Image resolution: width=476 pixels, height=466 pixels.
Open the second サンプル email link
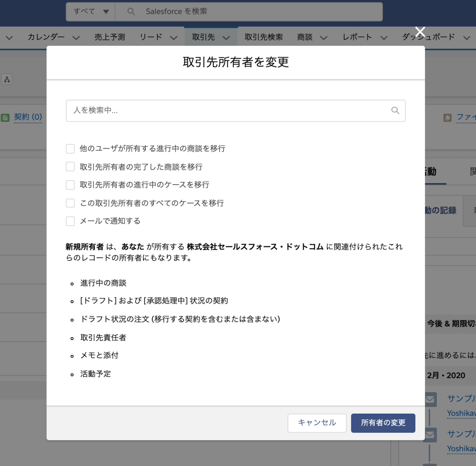coord(461,434)
